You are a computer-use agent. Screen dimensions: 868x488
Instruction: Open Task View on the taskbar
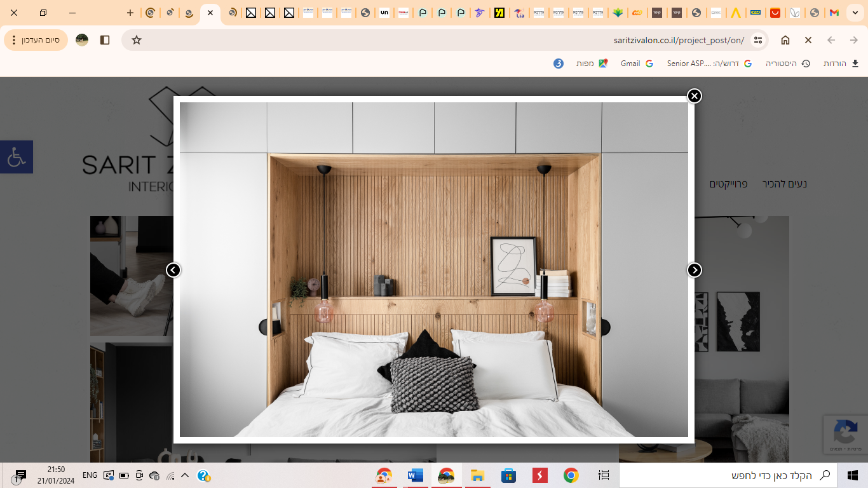pos(604,475)
